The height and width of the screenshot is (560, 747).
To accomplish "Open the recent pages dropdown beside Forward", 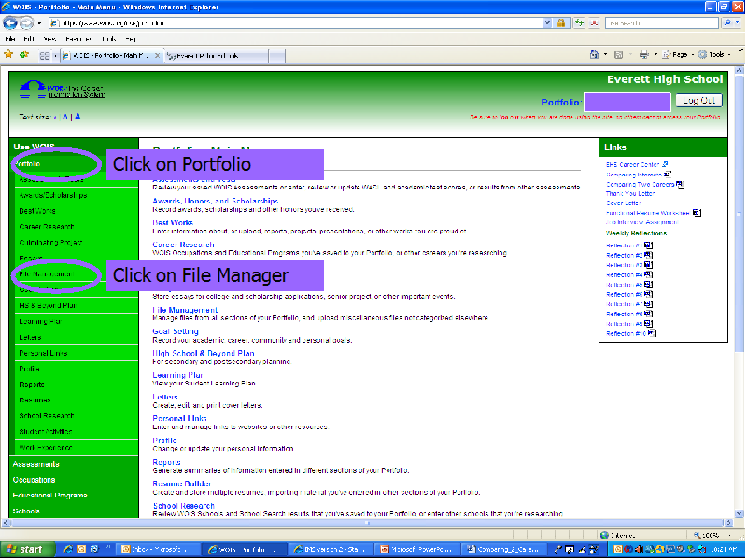I will [39, 22].
